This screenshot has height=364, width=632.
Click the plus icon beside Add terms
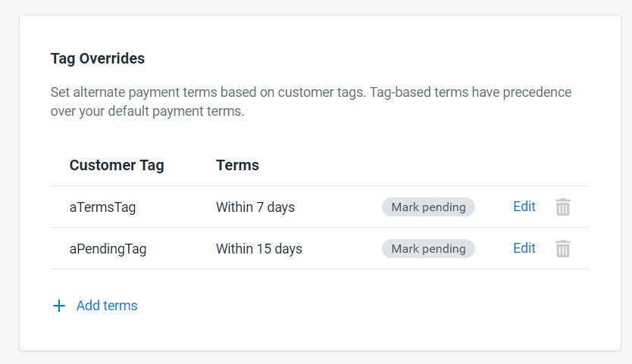59,306
